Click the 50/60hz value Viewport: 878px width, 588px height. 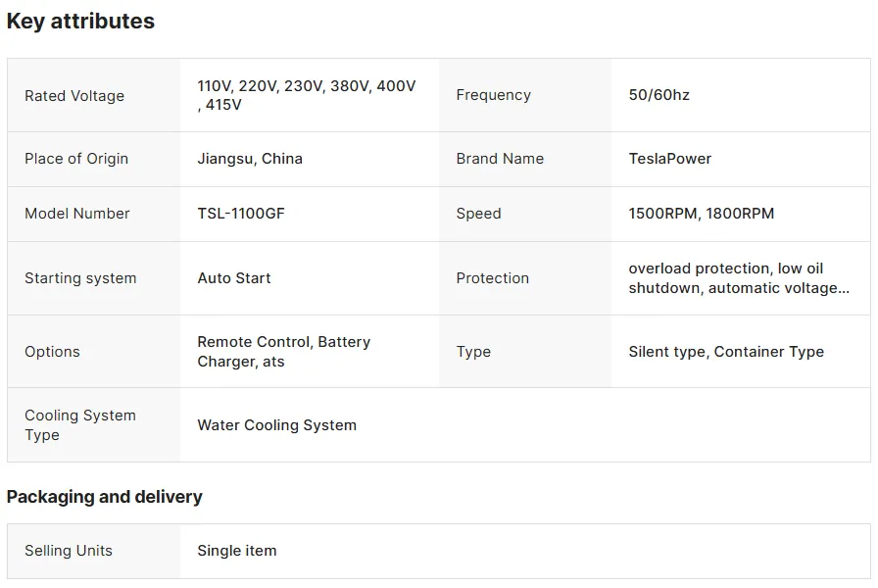tap(659, 95)
